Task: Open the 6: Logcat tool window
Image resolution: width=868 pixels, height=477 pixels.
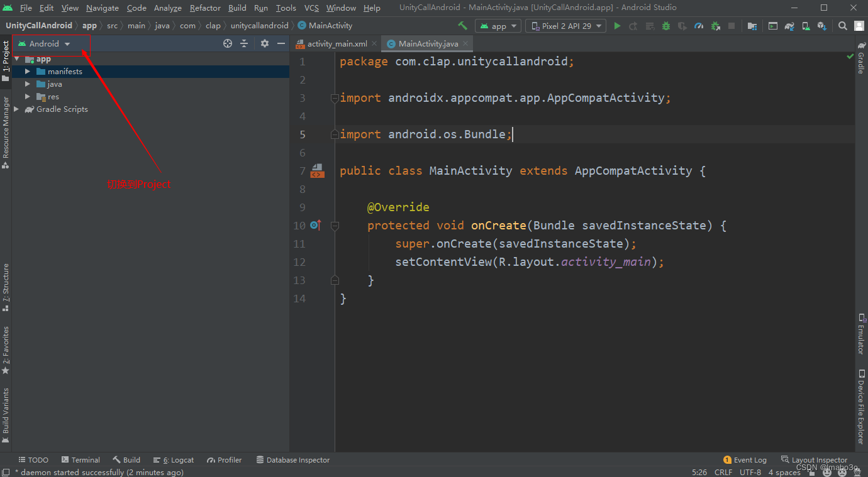Action: tap(174, 460)
